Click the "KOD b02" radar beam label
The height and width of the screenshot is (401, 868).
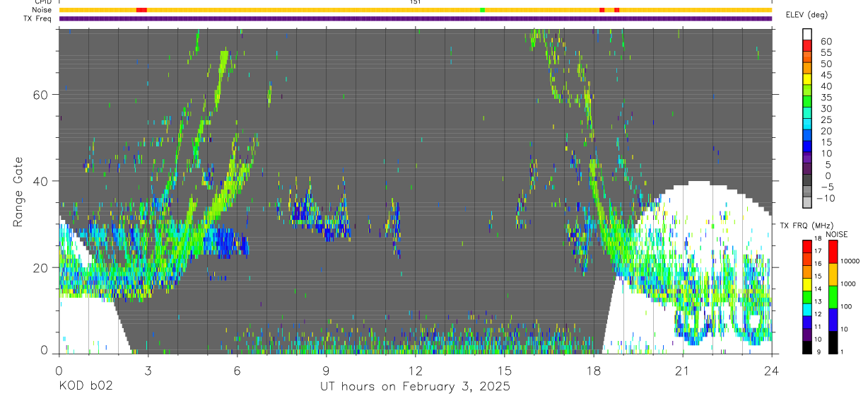[x=86, y=386]
